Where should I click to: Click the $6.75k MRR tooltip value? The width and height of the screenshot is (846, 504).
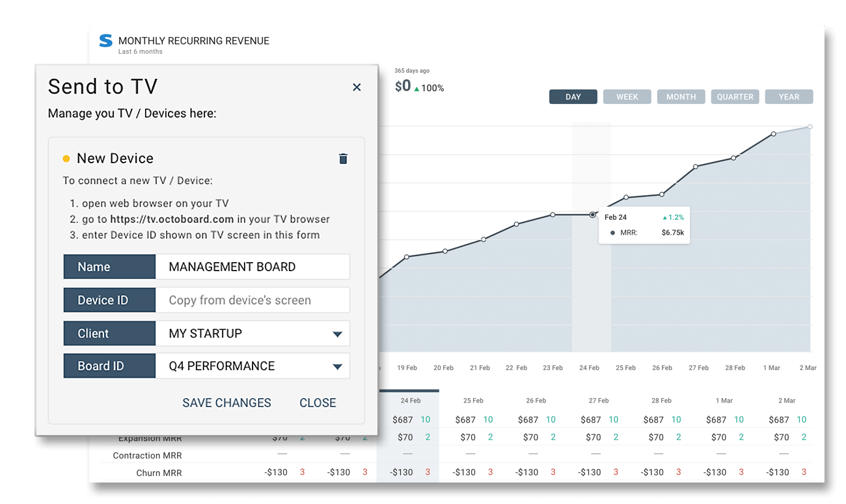[673, 232]
